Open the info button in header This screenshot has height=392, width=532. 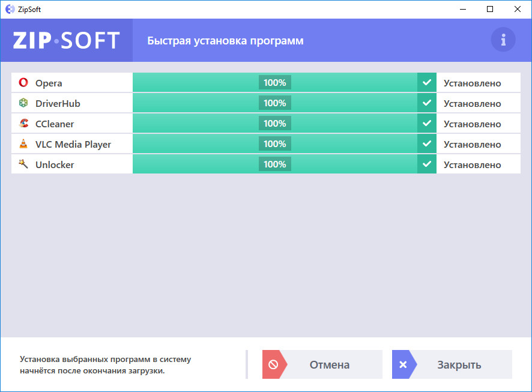[503, 40]
